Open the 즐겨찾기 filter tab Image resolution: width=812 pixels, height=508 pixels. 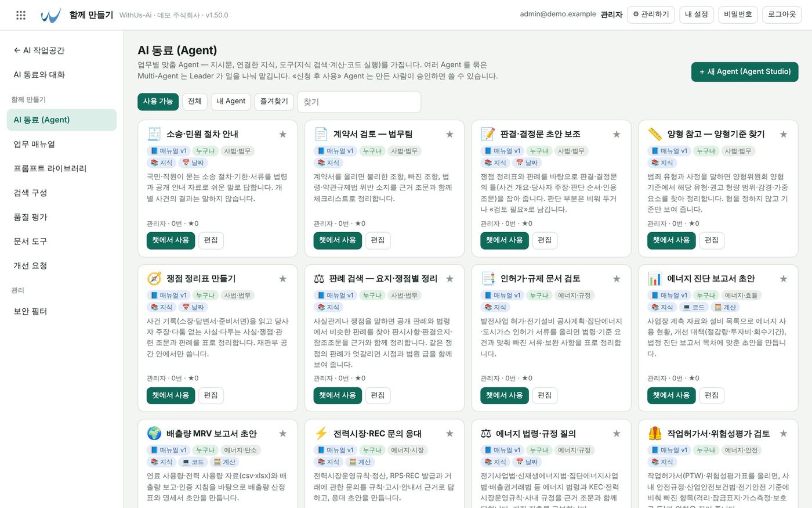point(274,102)
